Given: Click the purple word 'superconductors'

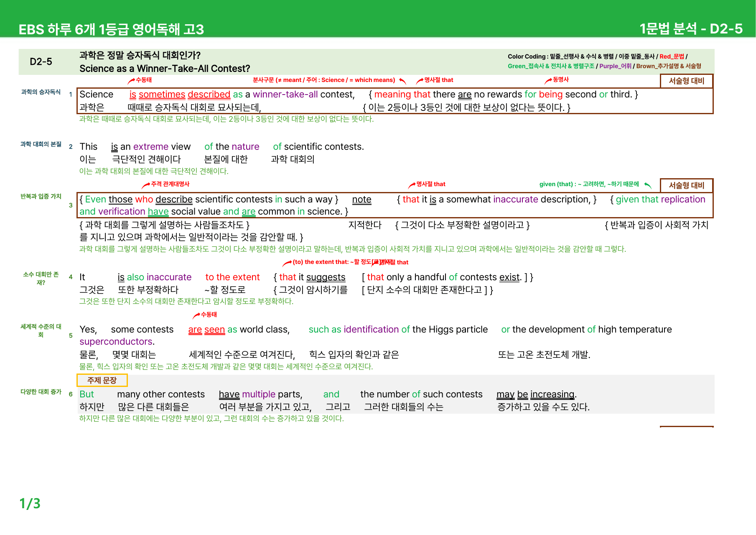Looking at the screenshot, I should tap(116, 342).
